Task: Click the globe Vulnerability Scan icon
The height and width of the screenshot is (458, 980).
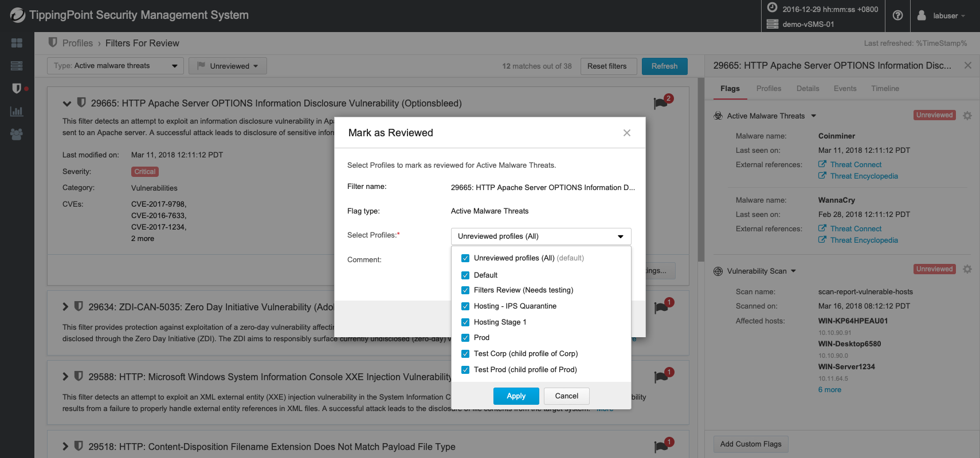Action: [x=718, y=271]
